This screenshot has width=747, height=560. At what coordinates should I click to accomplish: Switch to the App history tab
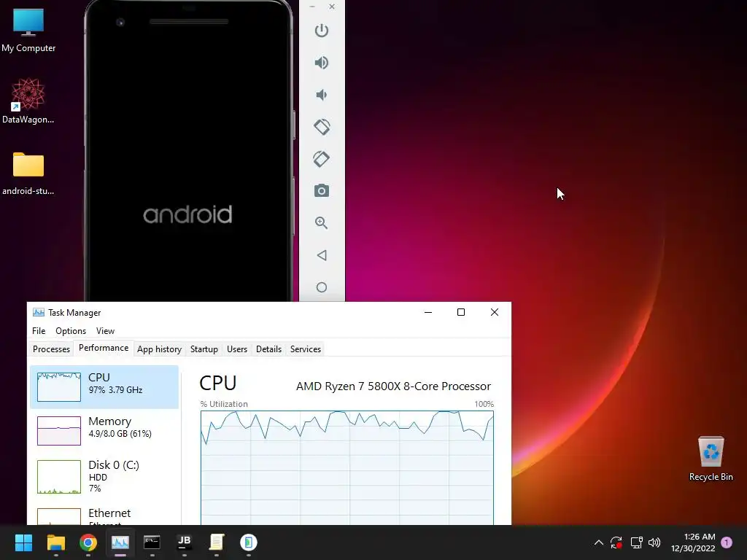[x=159, y=349]
